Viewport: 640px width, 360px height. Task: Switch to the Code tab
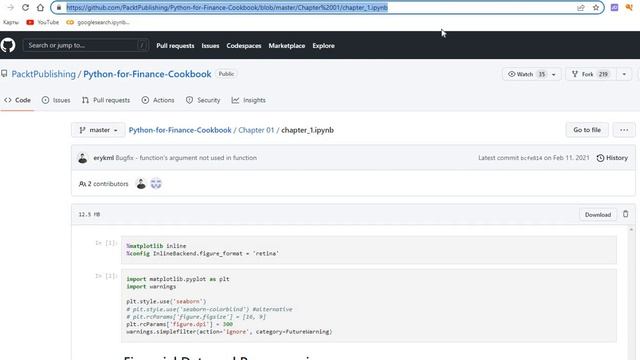pos(18,100)
